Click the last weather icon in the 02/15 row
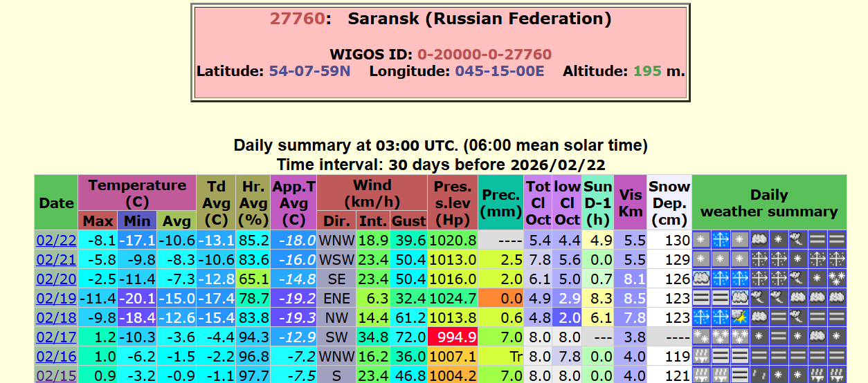 (x=838, y=375)
